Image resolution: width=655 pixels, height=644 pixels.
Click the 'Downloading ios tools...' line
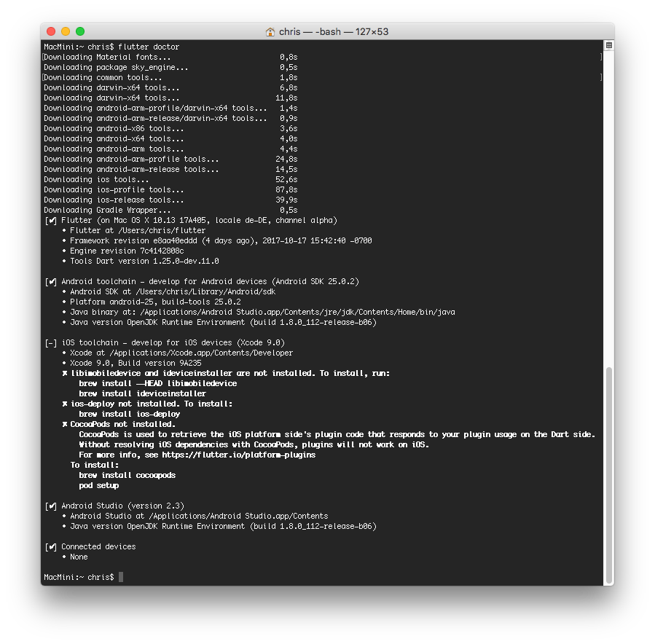click(x=170, y=179)
